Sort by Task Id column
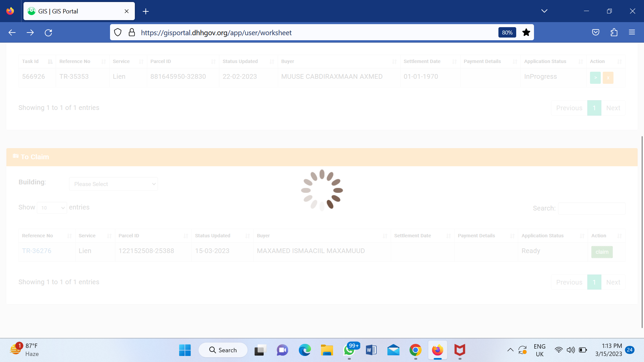 tap(37, 61)
